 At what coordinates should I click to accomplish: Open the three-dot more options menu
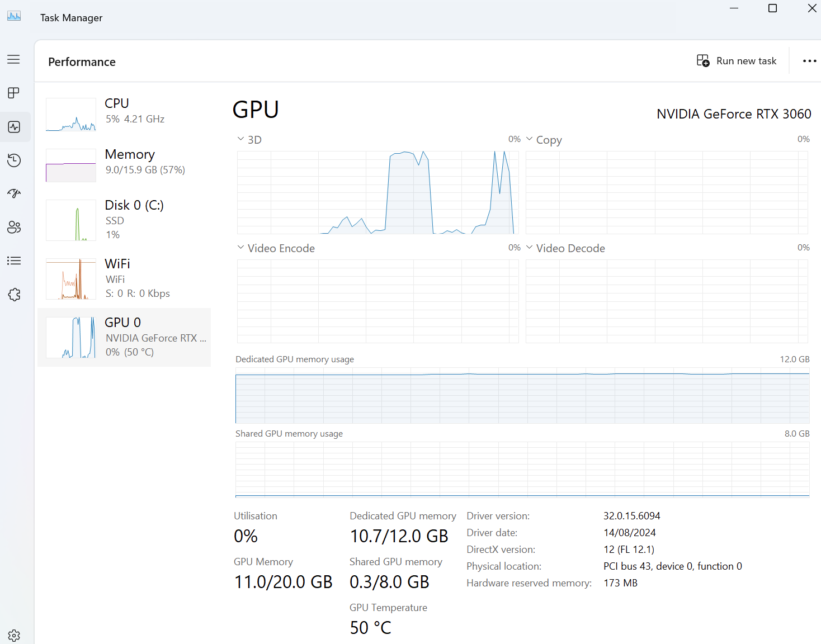(x=809, y=61)
